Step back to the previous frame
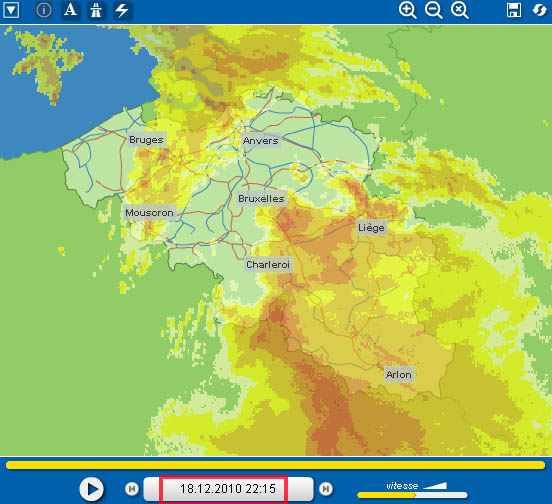Screen dimensions: 552x504 132,489
